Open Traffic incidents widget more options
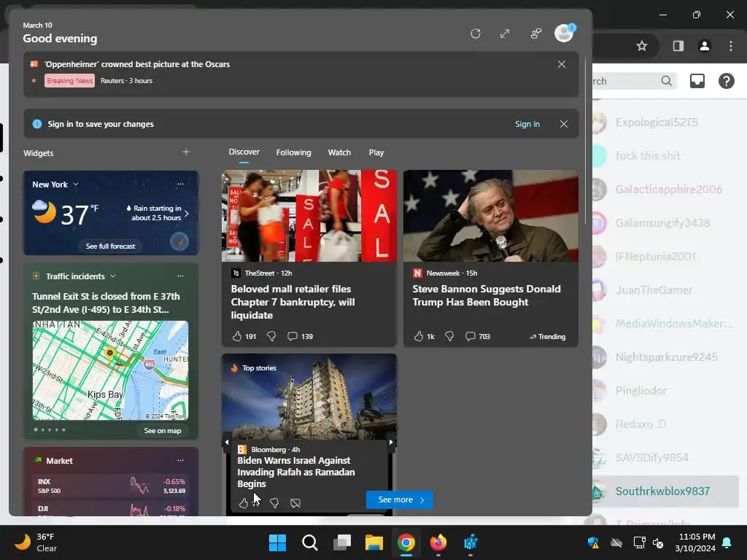Viewport: 747px width, 560px height. [180, 276]
